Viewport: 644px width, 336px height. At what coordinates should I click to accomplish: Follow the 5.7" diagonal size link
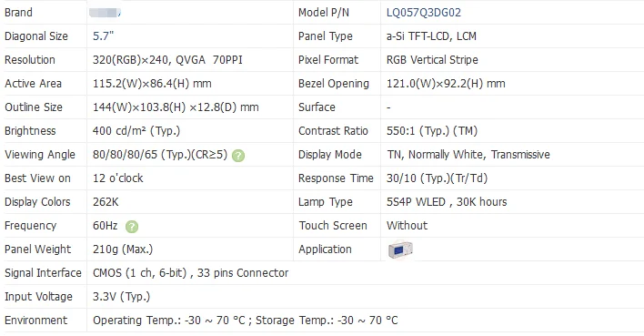pyautogui.click(x=103, y=36)
